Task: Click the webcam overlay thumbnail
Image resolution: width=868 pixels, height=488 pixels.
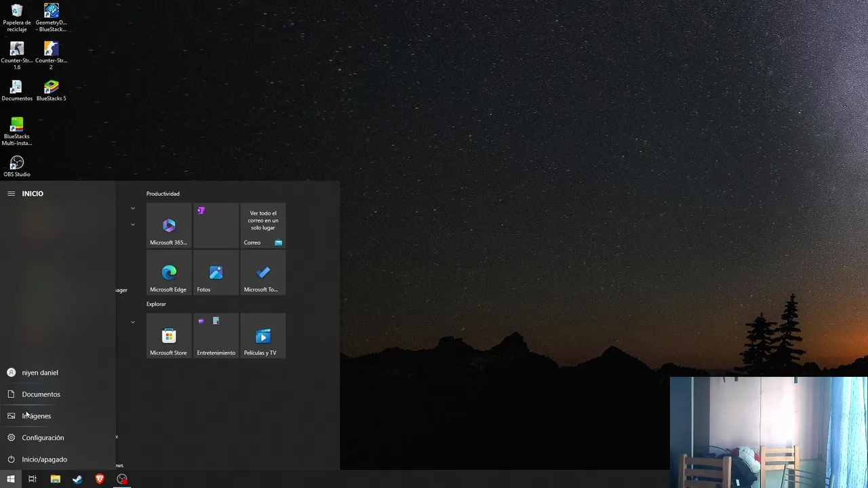Action: pos(768,432)
